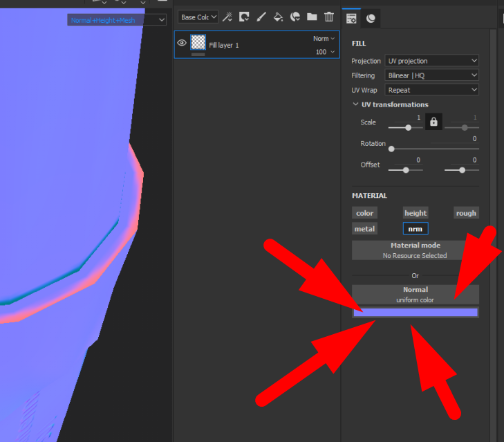The height and width of the screenshot is (442, 504).
Task: Toggle the color material channel
Action: click(364, 213)
